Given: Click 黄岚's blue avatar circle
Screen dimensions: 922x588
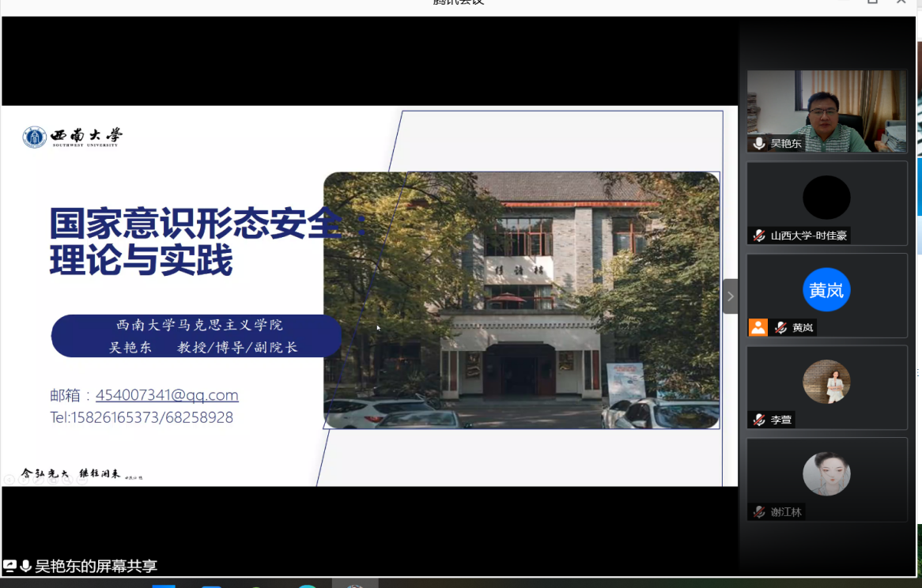Looking at the screenshot, I should pyautogui.click(x=826, y=290).
